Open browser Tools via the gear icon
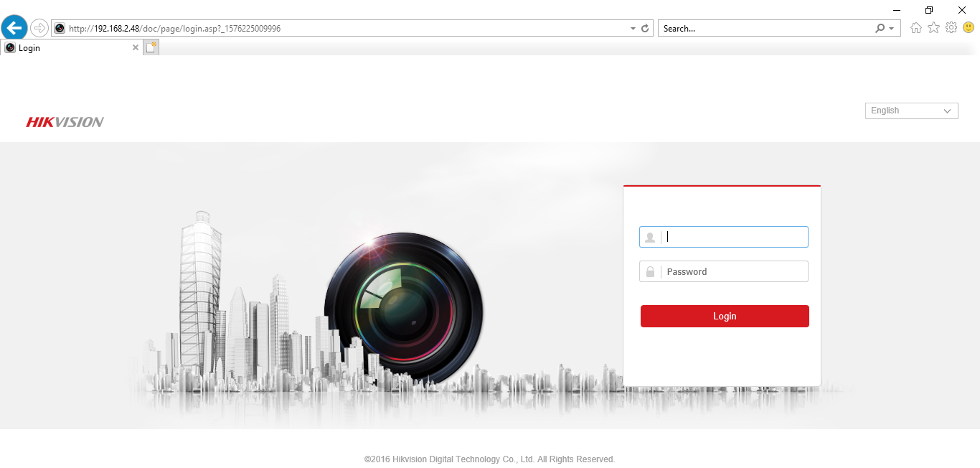This screenshot has width=980, height=468. (951, 28)
